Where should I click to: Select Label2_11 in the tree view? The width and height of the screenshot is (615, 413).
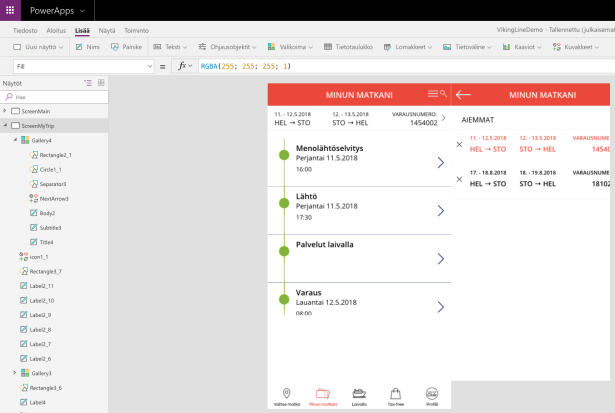pyautogui.click(x=43, y=286)
